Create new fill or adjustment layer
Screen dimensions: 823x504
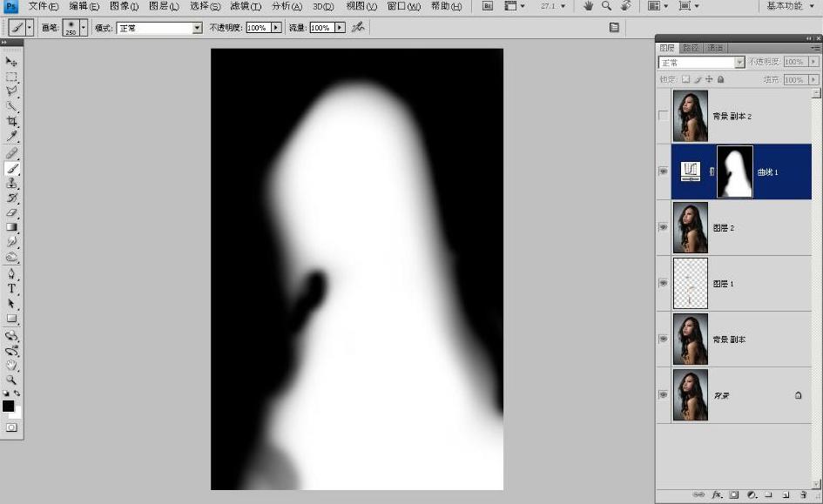[752, 494]
